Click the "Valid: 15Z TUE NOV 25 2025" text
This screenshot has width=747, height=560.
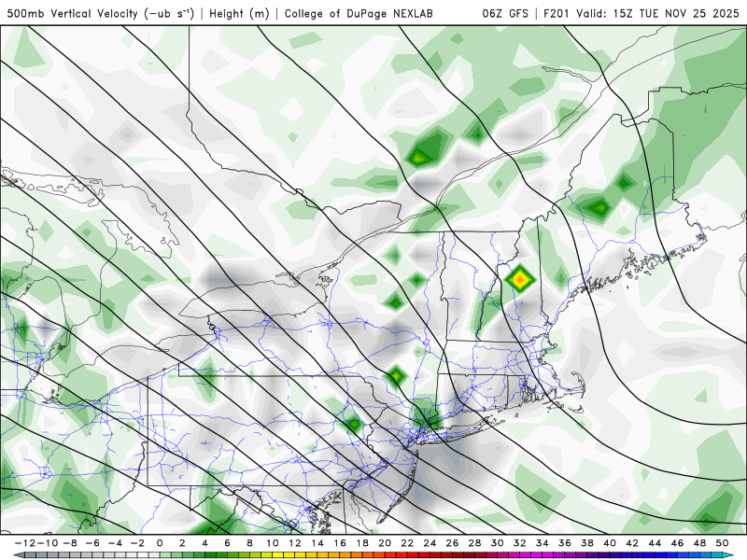(657, 13)
